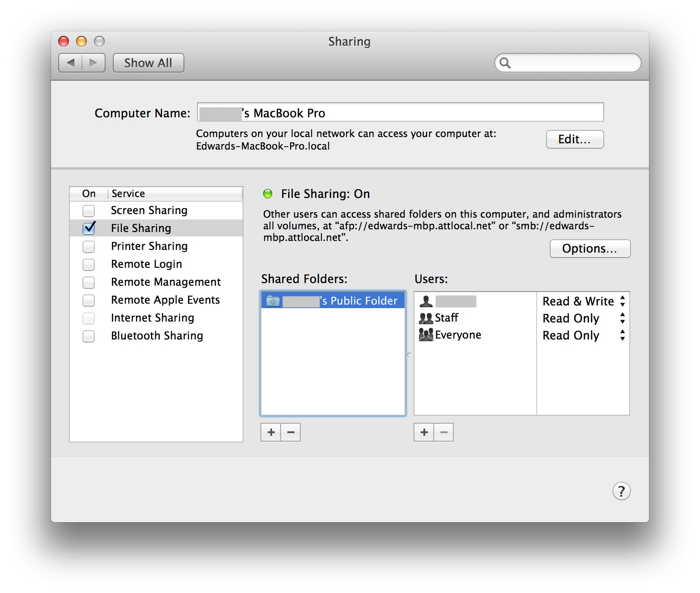The image size is (700, 593).
Task: Click the On column header
Action: pyautogui.click(x=89, y=194)
